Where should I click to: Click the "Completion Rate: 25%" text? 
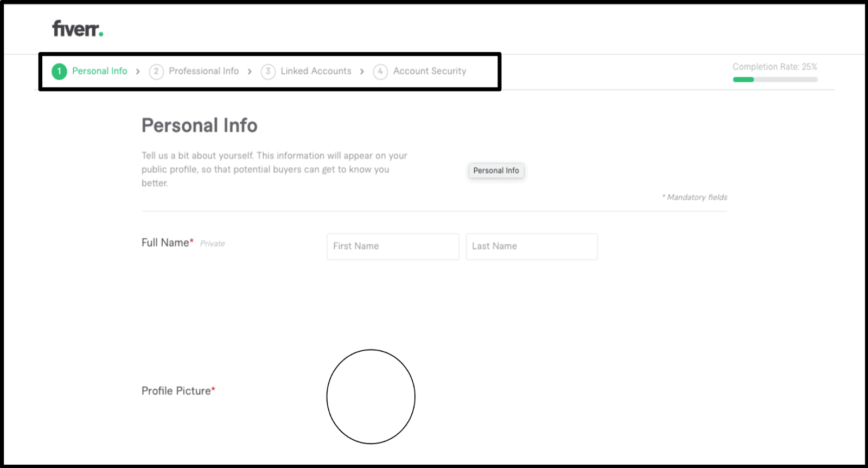[775, 67]
